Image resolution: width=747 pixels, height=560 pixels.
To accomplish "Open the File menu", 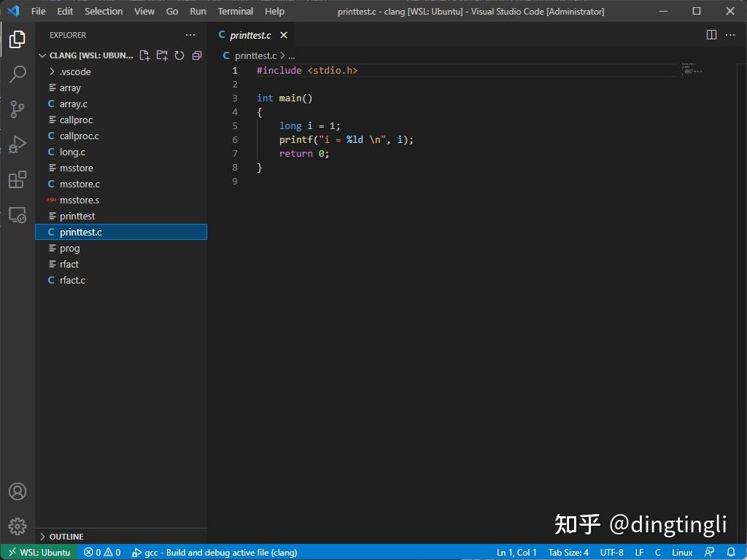I will pos(38,11).
